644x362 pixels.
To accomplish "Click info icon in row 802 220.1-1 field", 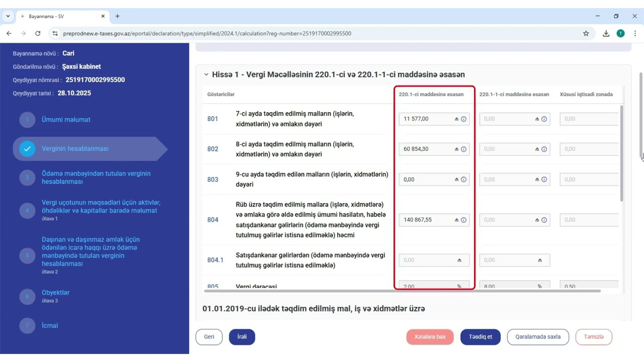I will [544, 149].
